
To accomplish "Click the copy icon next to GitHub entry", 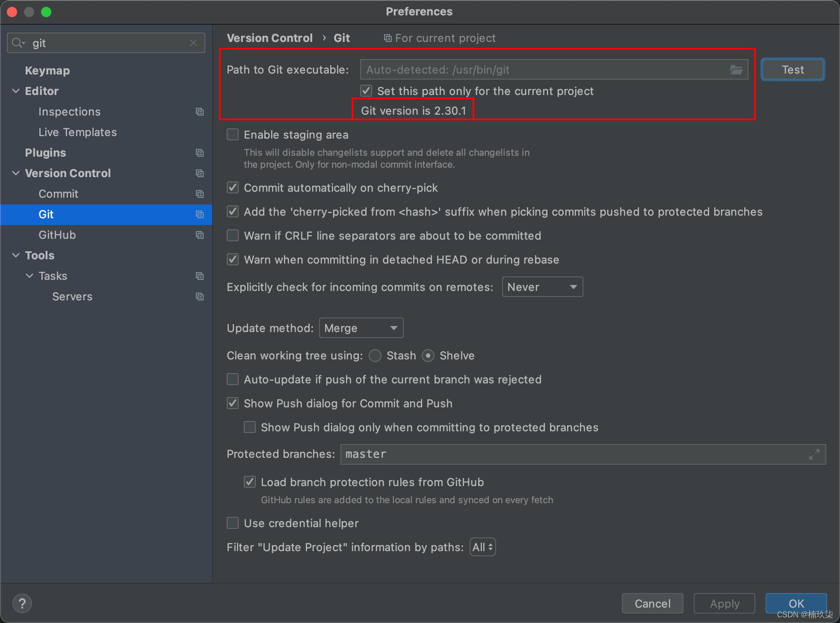I will (200, 235).
